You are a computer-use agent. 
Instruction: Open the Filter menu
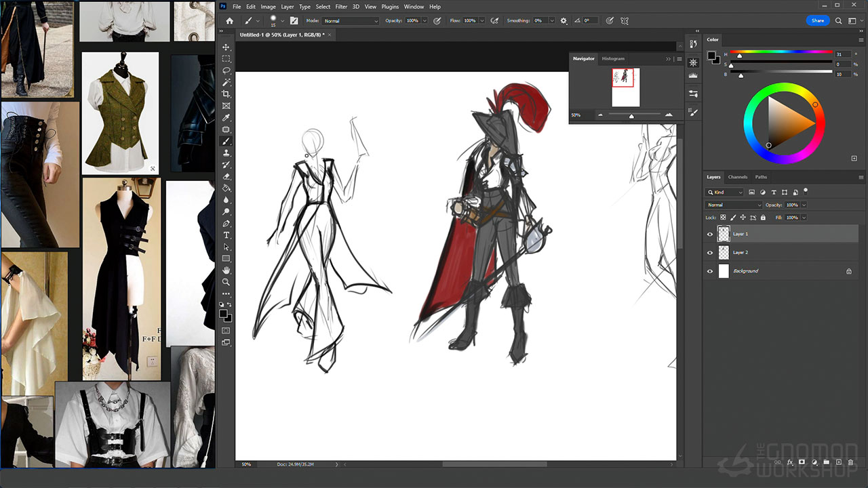[341, 7]
